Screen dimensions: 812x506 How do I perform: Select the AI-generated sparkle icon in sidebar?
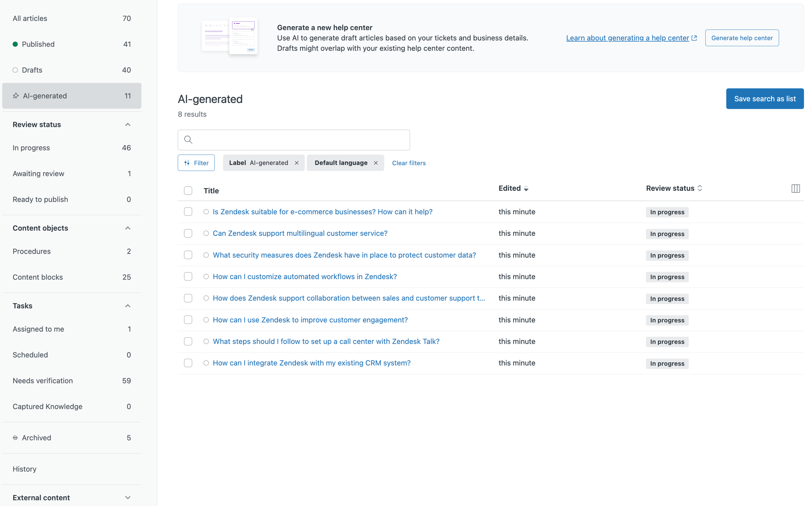point(16,96)
